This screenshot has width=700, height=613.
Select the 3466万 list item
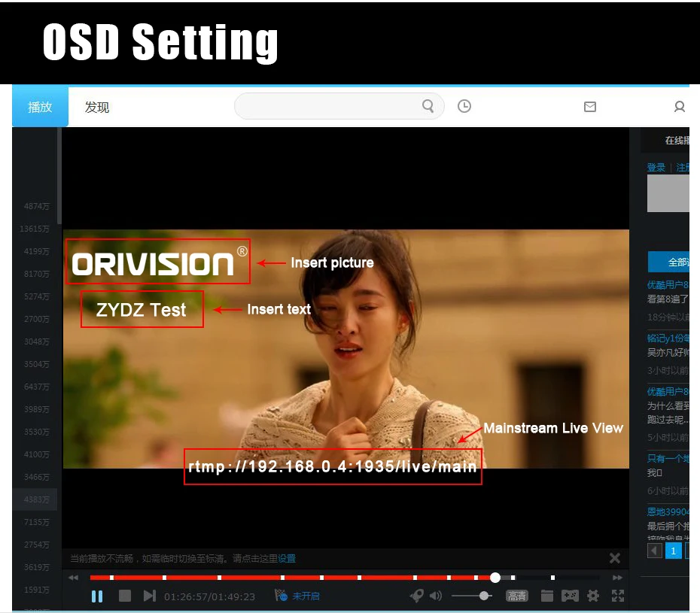(x=37, y=477)
